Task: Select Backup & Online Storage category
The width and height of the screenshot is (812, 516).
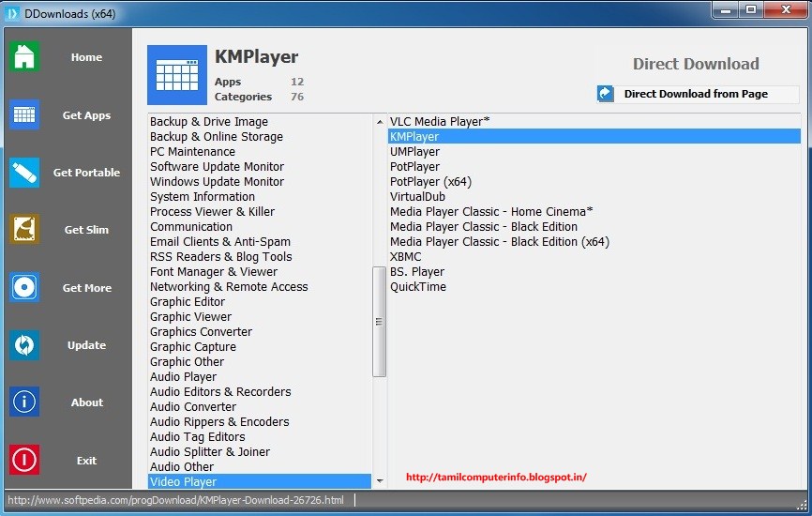Action: [260, 137]
